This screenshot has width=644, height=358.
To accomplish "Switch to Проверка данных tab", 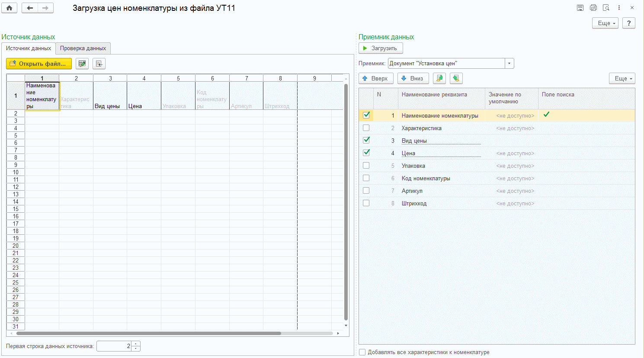I will tap(83, 48).
